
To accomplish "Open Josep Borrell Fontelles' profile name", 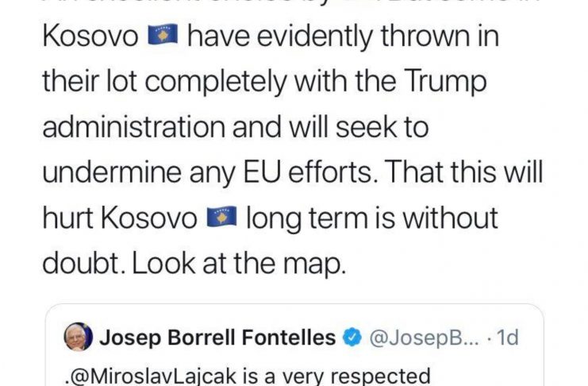I will tap(217, 338).
